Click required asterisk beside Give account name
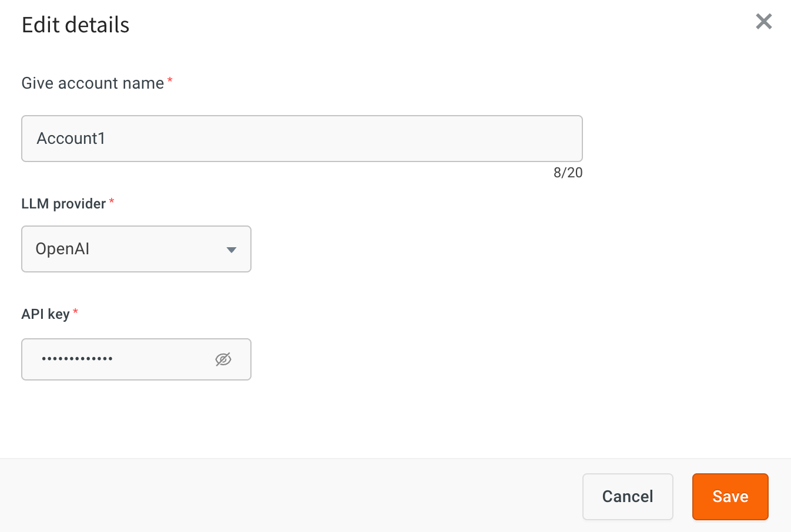 point(170,80)
